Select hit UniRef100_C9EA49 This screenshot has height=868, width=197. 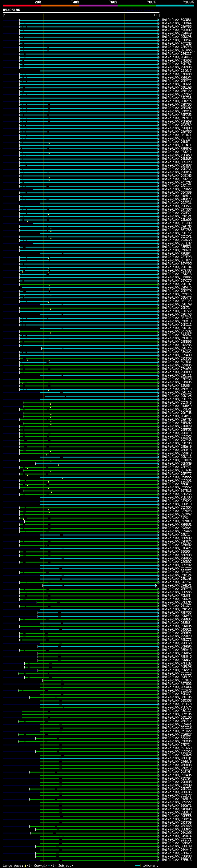[177, 447]
